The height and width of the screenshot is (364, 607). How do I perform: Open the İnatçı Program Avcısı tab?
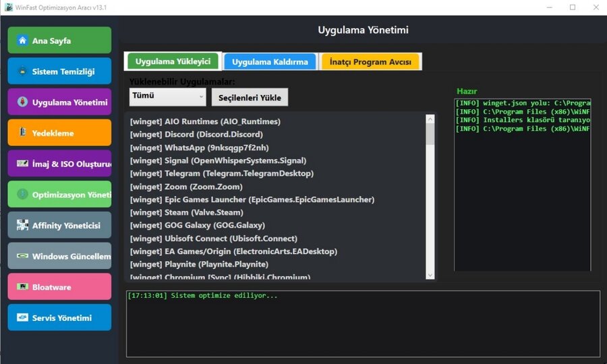(370, 61)
